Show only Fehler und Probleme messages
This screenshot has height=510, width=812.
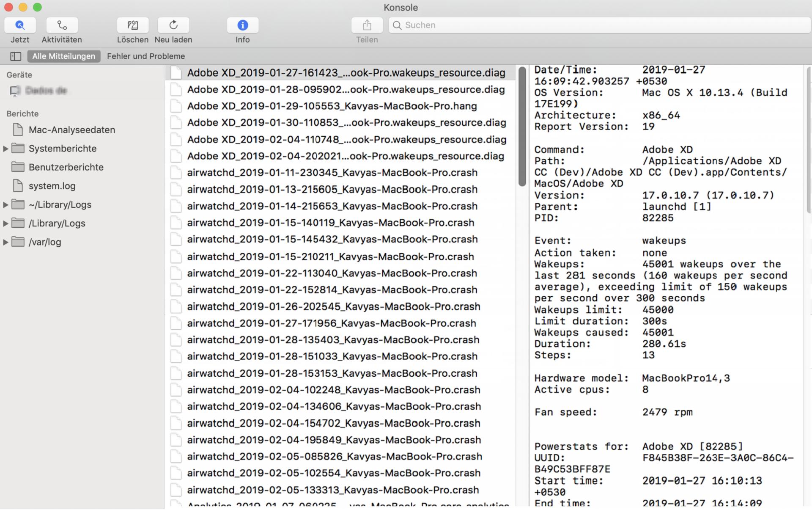tap(145, 56)
